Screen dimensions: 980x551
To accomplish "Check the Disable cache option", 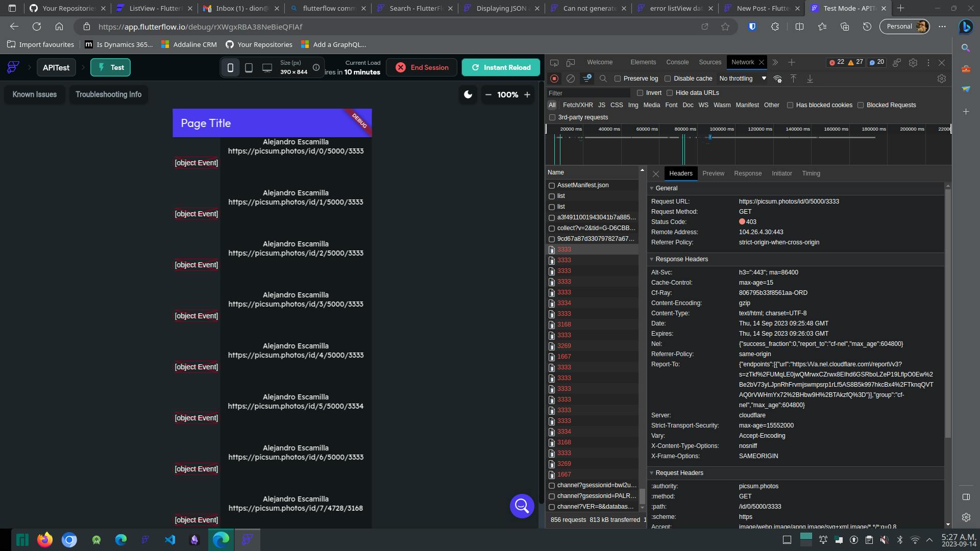I will click(668, 79).
